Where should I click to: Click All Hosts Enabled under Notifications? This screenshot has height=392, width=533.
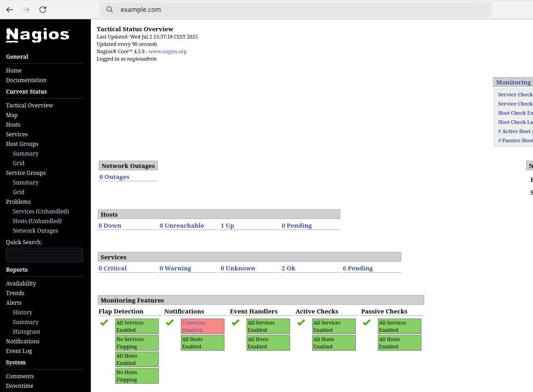click(202, 343)
